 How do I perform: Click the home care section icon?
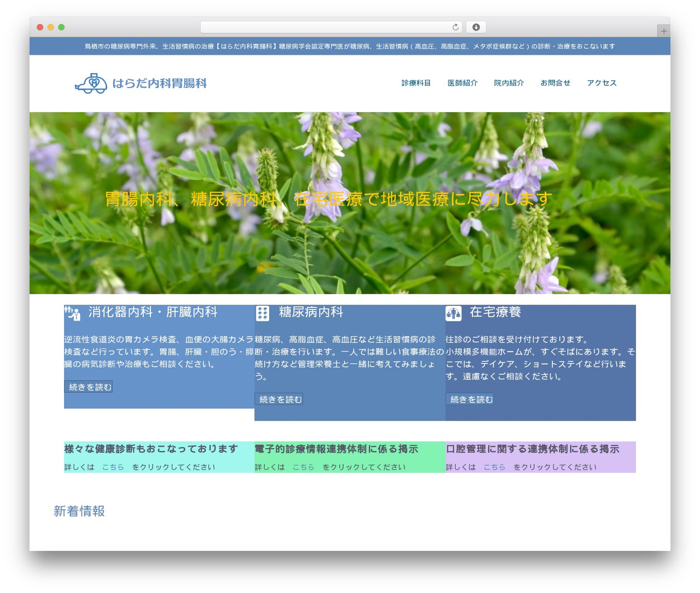453,313
